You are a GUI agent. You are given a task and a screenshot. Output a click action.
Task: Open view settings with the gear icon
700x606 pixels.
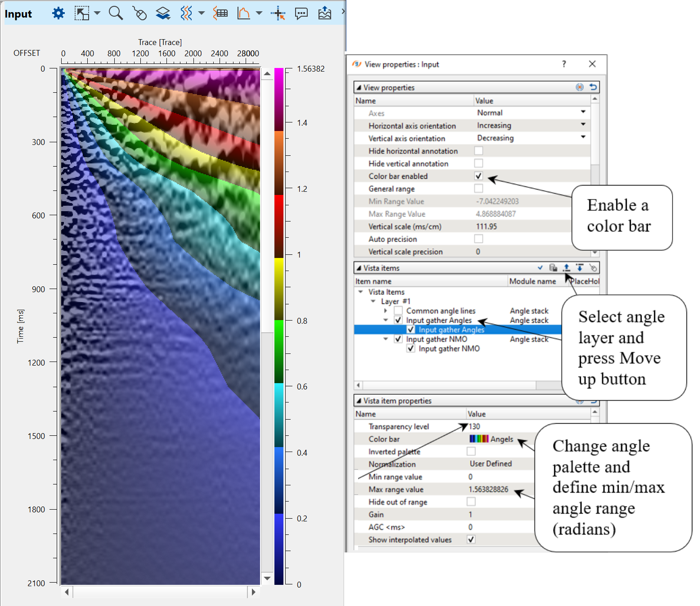pyautogui.click(x=58, y=14)
